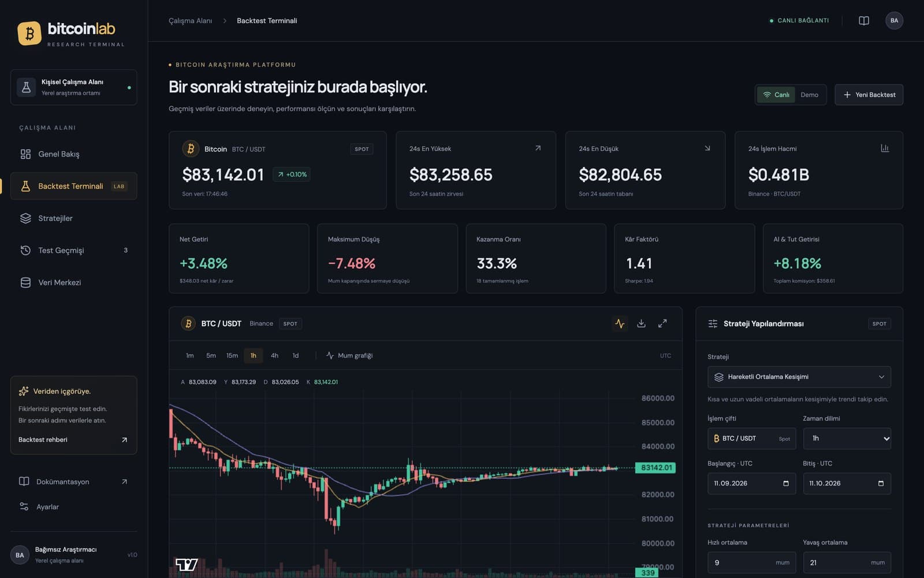Click the bitcoinlab logo icon
The width and height of the screenshot is (924, 578).
coord(29,33)
